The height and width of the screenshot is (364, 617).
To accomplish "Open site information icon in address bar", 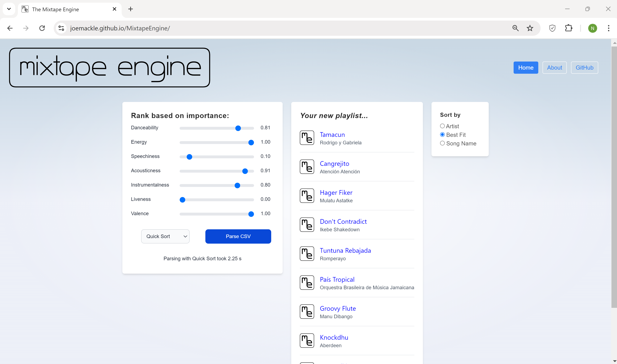I will click(61, 28).
